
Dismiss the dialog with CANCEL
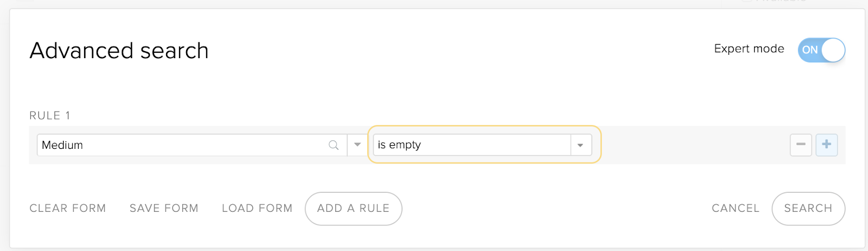[736, 208]
